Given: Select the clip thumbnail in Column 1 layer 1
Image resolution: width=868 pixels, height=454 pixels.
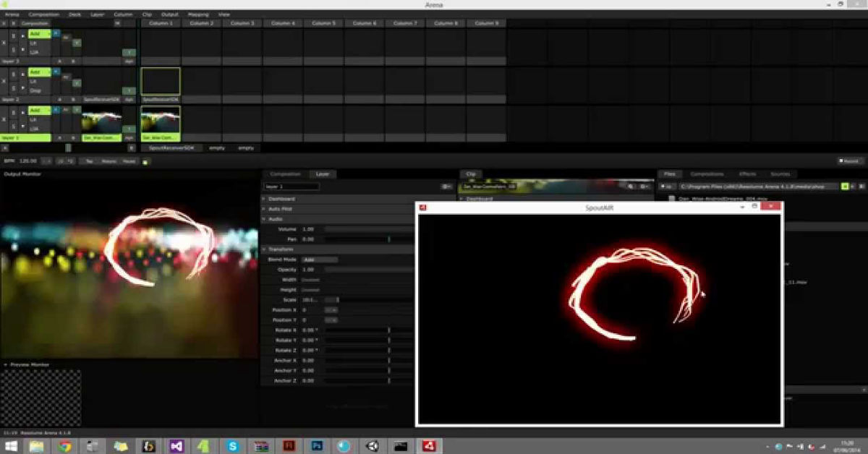Looking at the screenshot, I should (161, 119).
